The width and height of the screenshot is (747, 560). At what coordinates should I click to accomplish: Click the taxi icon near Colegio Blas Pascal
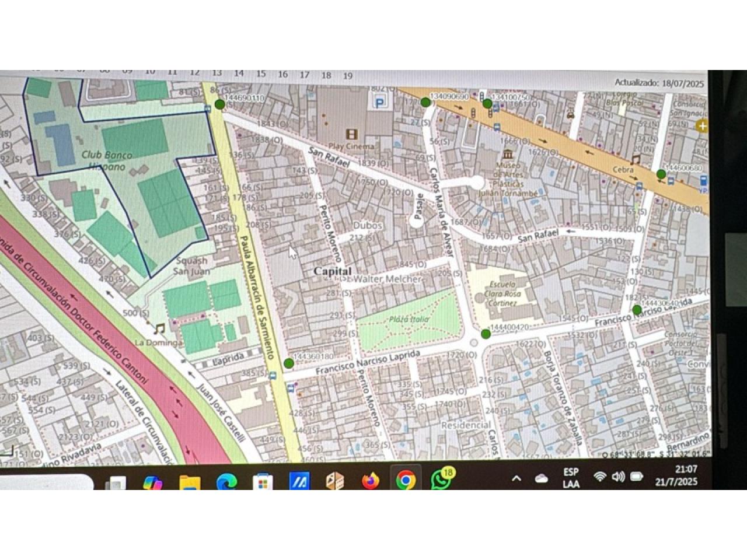[x=571, y=114]
